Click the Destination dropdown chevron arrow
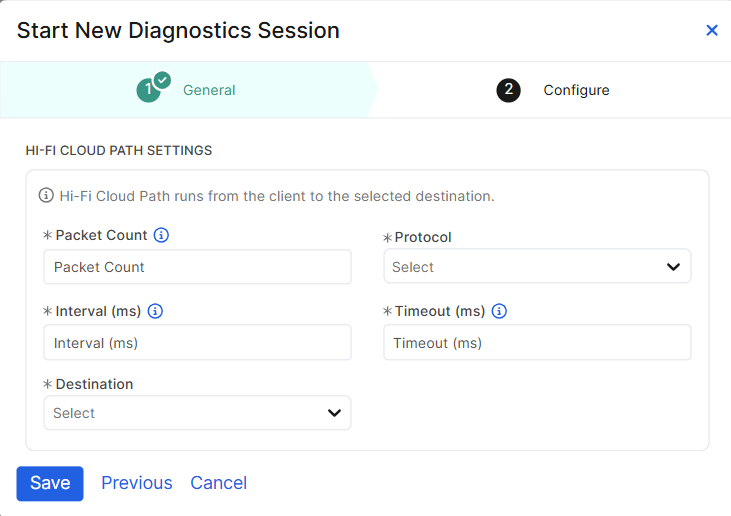731x516 pixels. click(335, 413)
